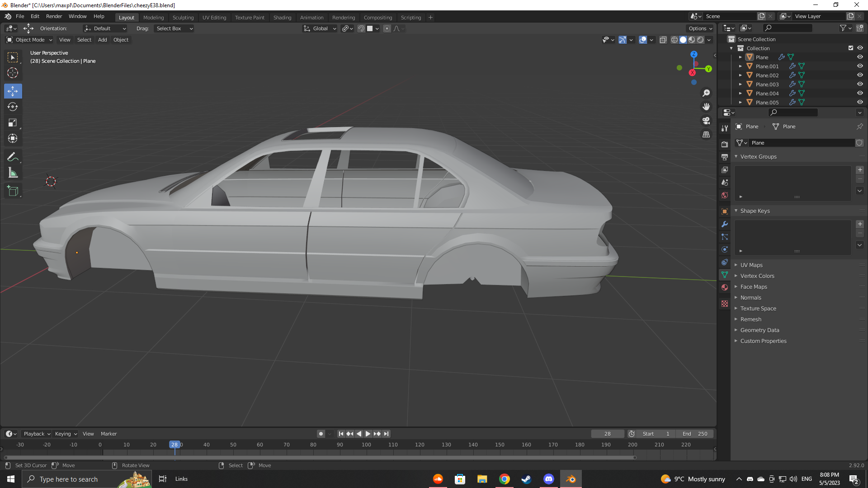Expand Plane.002 in the outliner
Image resolution: width=868 pixels, height=488 pixels.
741,75
